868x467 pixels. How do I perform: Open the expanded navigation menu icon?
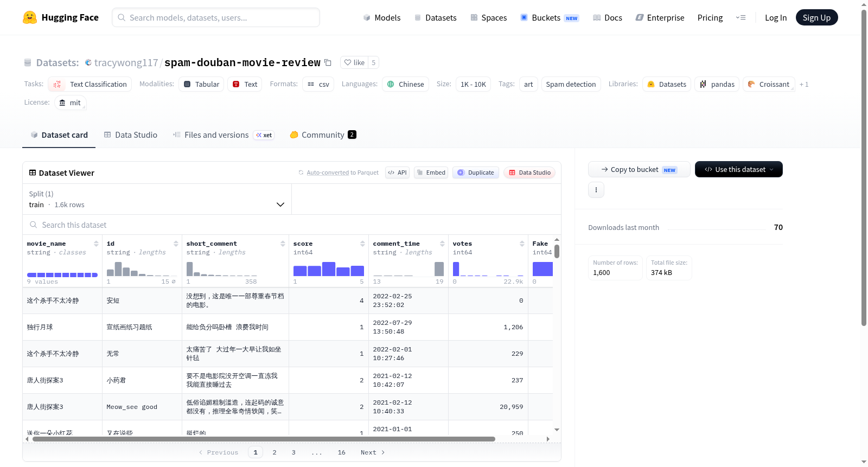point(741,17)
